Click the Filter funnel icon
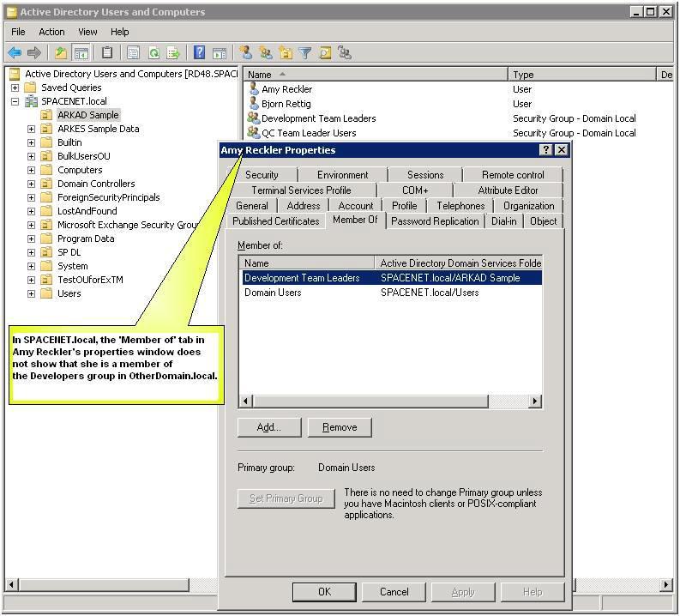 pos(304,53)
